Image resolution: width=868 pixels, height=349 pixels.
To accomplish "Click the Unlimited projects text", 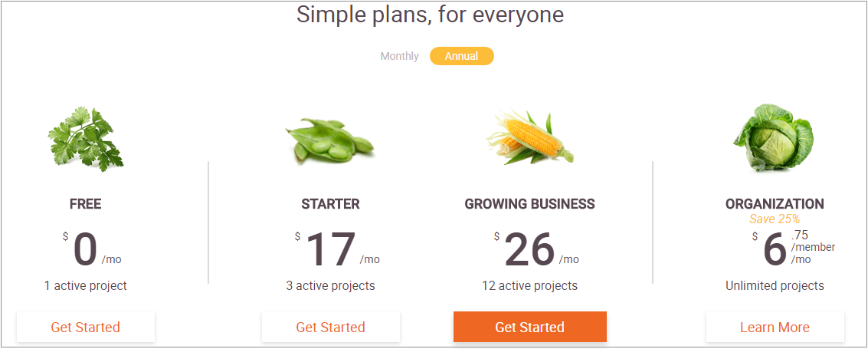I will pyautogui.click(x=775, y=286).
